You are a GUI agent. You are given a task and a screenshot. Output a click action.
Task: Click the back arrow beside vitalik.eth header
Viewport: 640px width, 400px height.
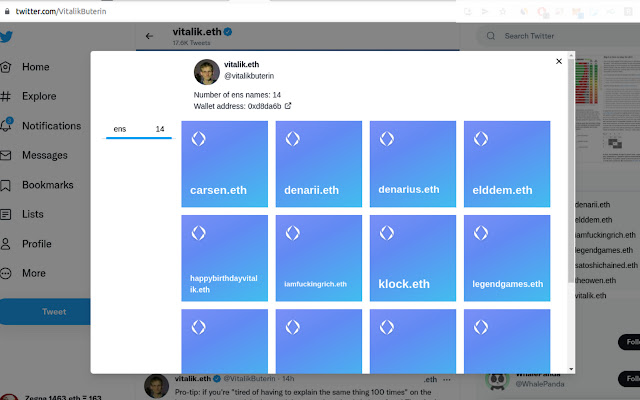[149, 36]
